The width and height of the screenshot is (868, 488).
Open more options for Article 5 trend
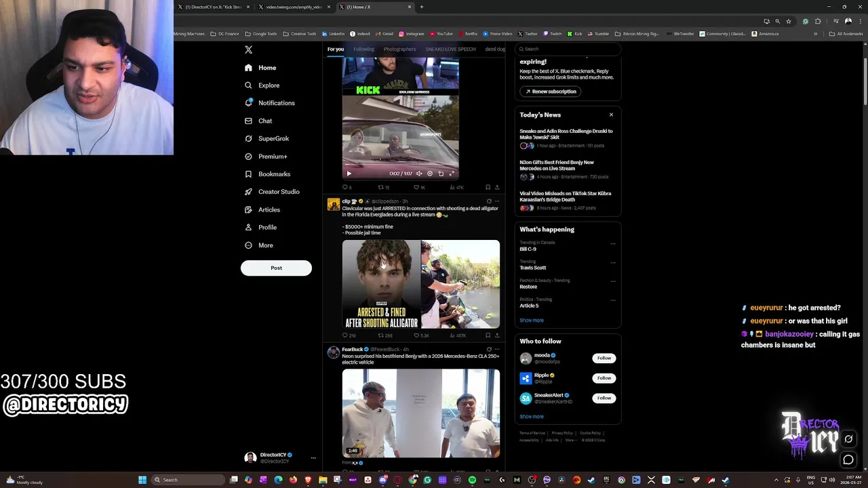[613, 300]
